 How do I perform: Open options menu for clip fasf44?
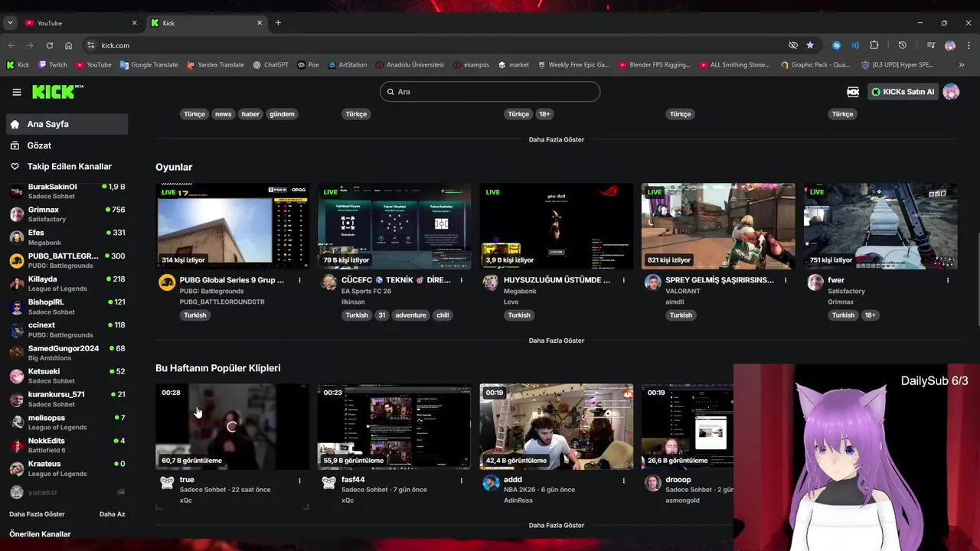461,481
